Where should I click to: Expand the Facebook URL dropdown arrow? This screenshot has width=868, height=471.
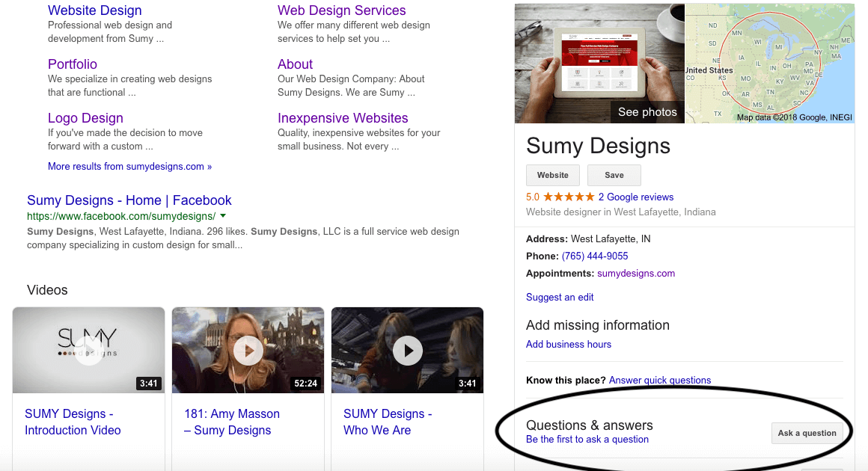point(223,216)
